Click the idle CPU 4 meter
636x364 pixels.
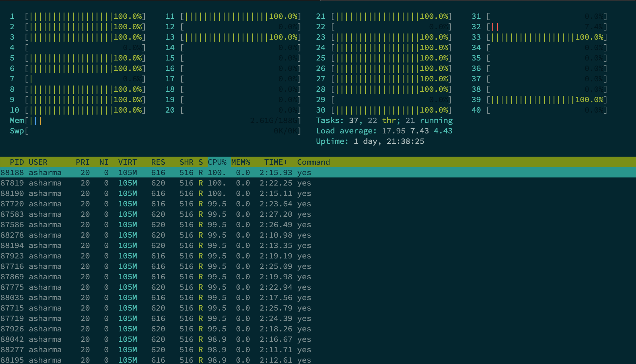[78, 47]
